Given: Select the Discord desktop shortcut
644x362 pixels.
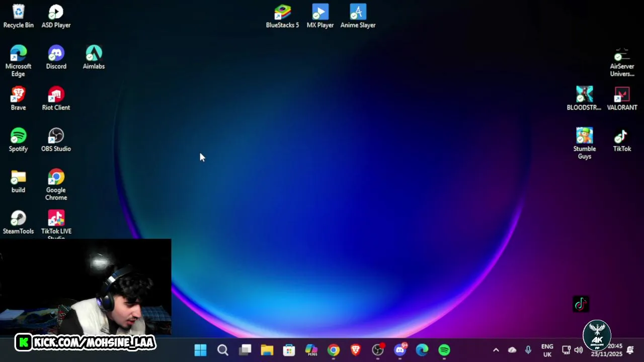Looking at the screenshot, I should point(56,57).
